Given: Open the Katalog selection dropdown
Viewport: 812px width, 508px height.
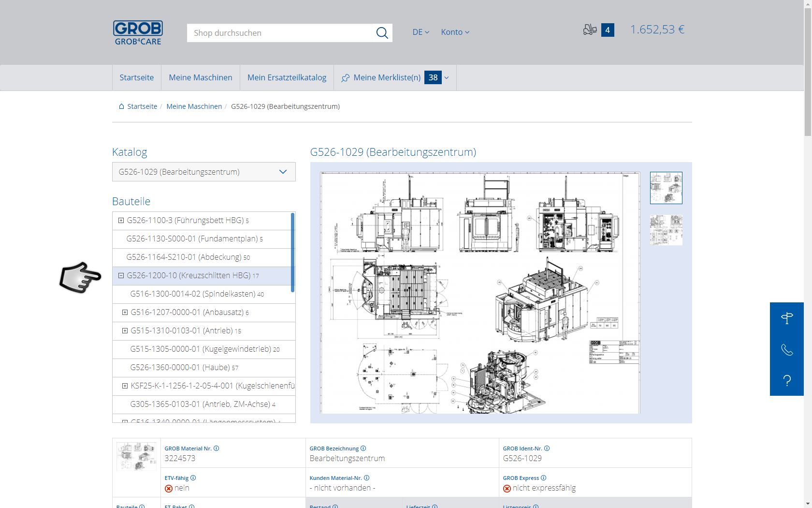Looking at the screenshot, I should (x=204, y=172).
